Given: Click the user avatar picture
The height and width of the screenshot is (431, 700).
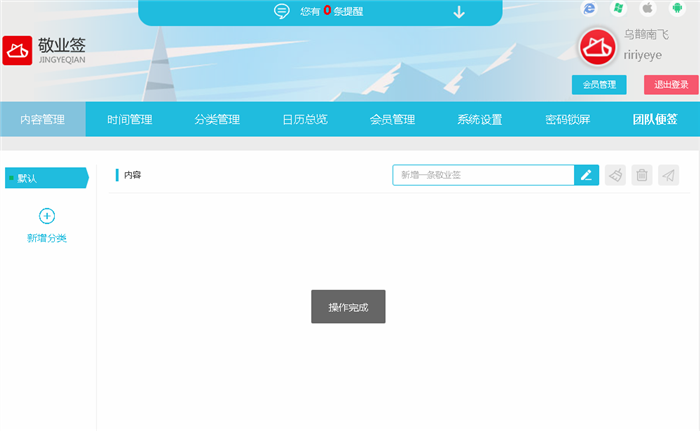Looking at the screenshot, I should coord(597,47).
